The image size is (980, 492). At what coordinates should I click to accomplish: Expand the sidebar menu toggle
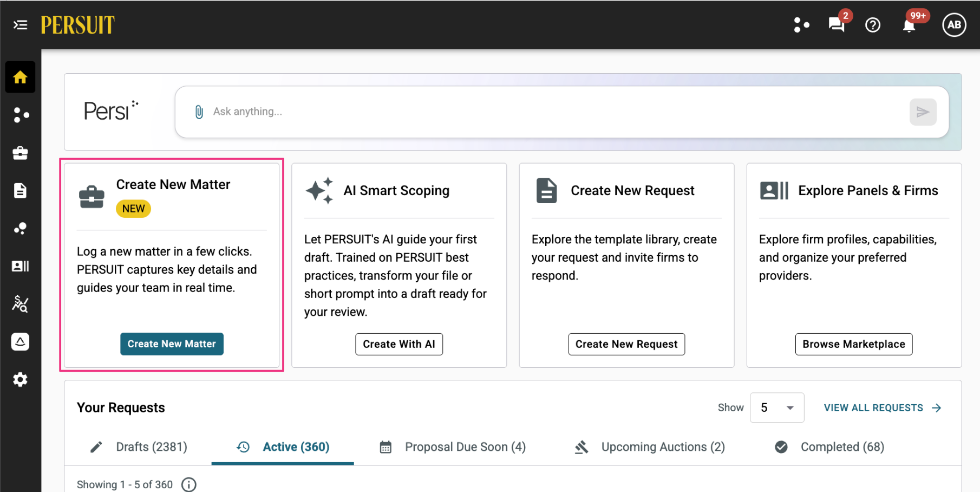20,25
